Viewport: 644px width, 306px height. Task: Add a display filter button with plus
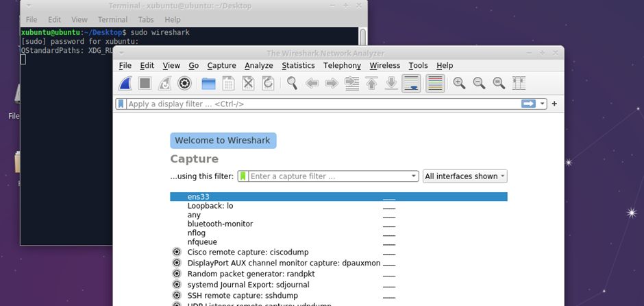[x=554, y=104]
